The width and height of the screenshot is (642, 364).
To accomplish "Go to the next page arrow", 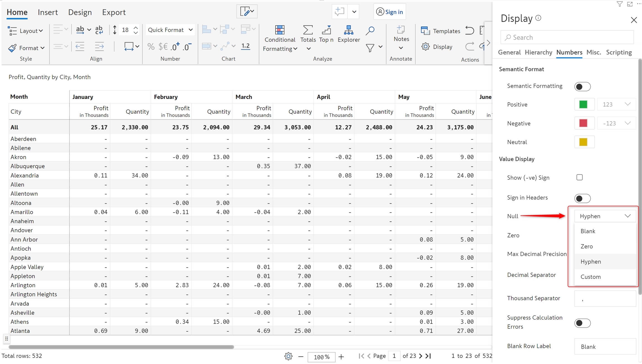I will tap(420, 356).
